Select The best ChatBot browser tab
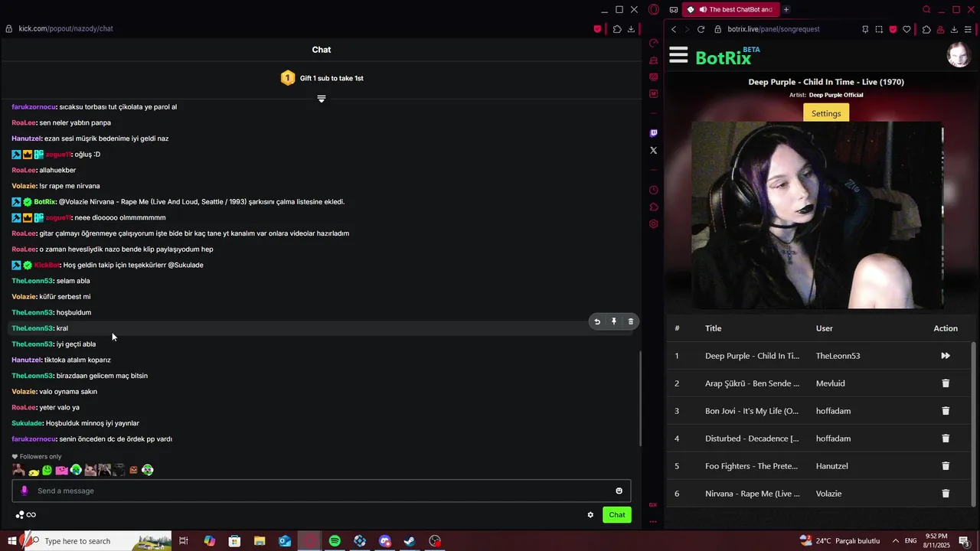Image resolution: width=980 pixels, height=551 pixels. point(730,10)
